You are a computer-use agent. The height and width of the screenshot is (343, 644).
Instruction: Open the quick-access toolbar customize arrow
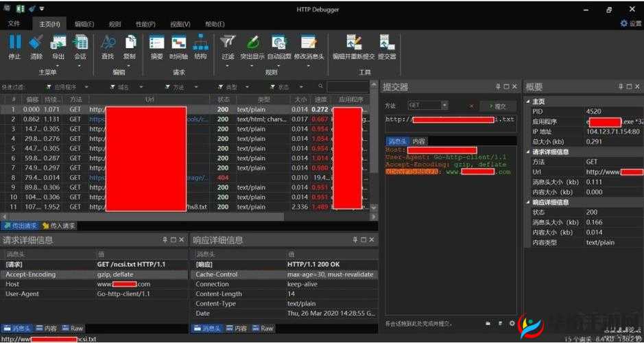42,9
